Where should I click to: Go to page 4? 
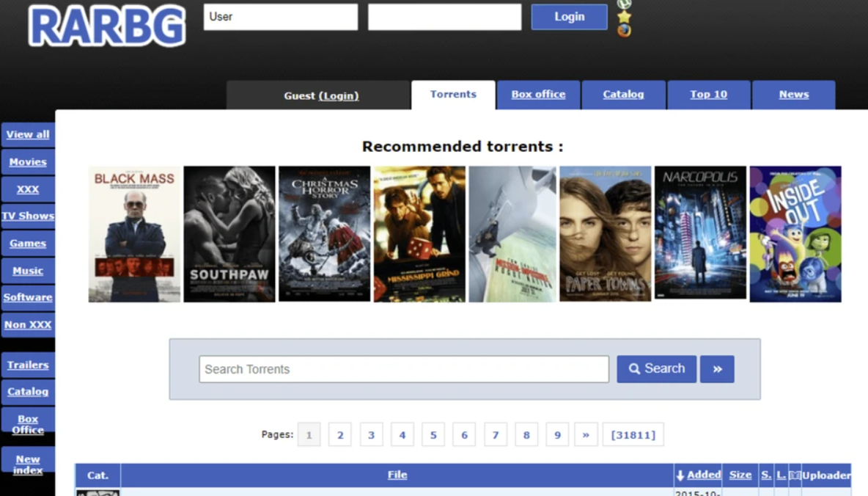(x=402, y=435)
